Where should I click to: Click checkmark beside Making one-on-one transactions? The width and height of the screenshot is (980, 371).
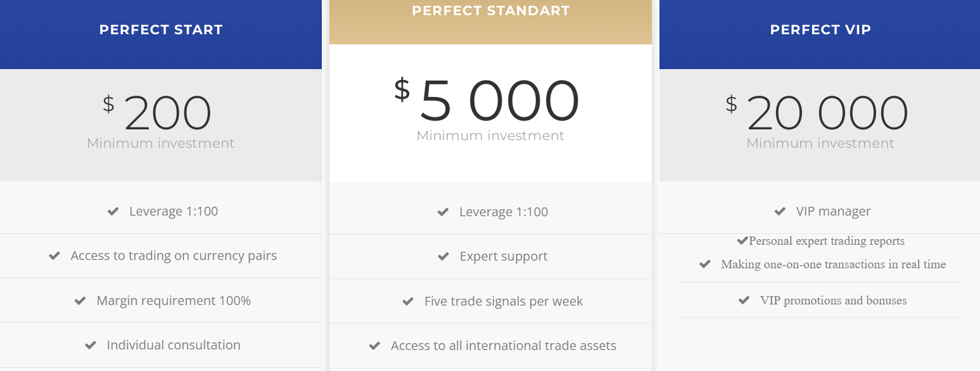click(x=704, y=264)
